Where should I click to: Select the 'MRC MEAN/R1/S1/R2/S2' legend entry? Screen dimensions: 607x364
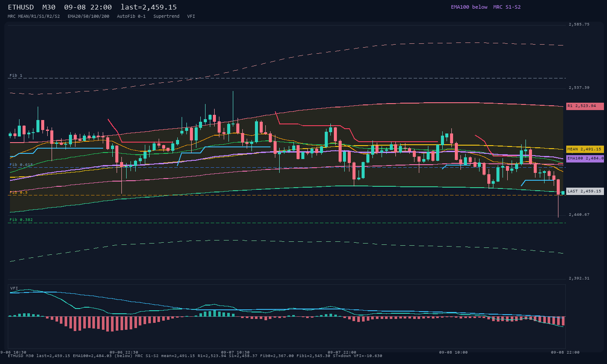click(x=34, y=16)
